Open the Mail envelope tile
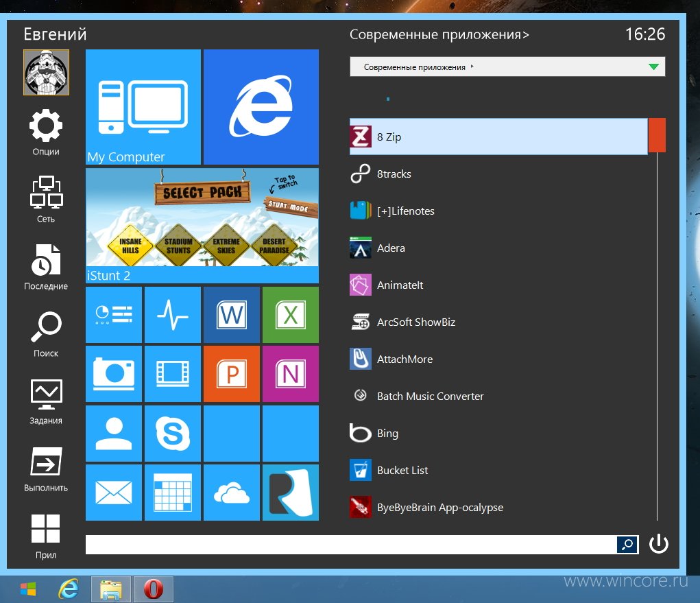 pyautogui.click(x=114, y=493)
